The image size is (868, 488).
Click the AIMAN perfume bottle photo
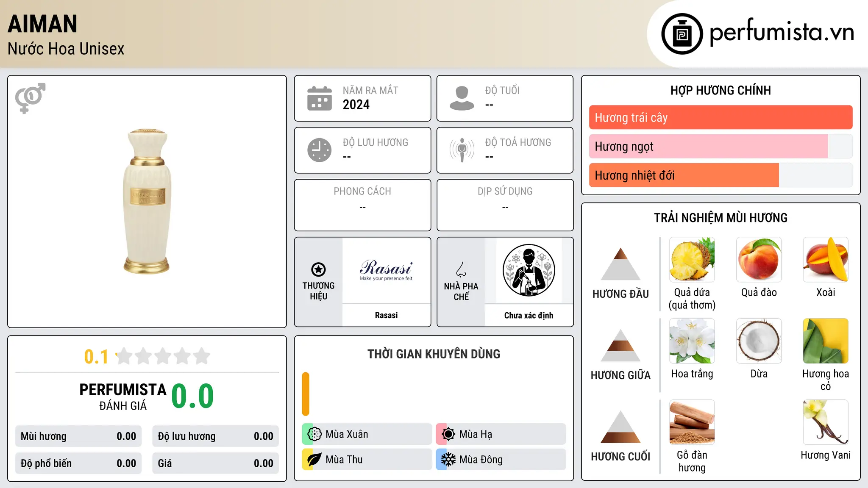coord(147,201)
